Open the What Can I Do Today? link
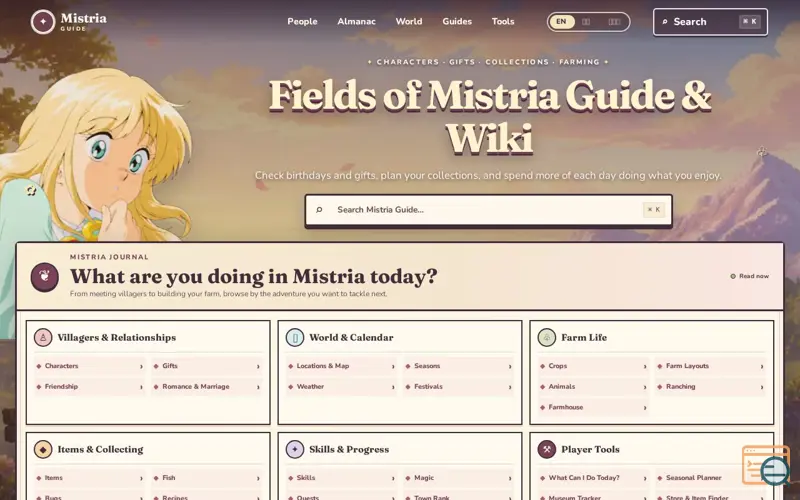Image resolution: width=800 pixels, height=500 pixels. pos(593,478)
